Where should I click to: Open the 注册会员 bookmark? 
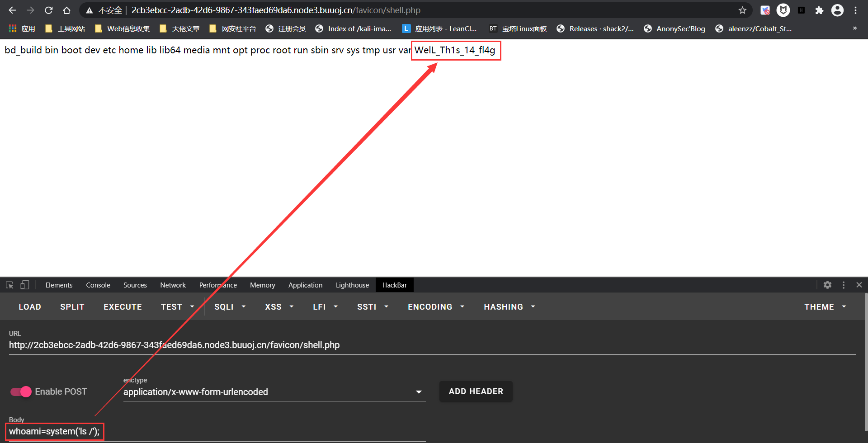286,28
